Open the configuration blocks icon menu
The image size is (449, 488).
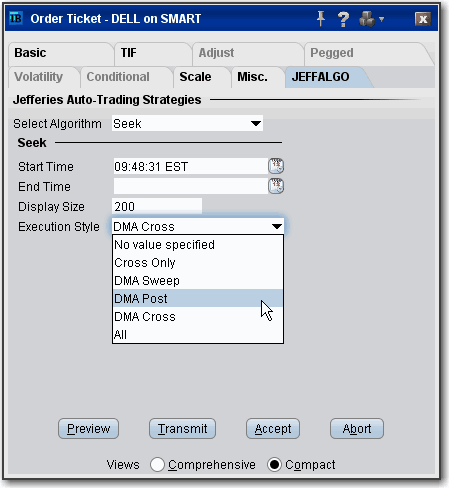tap(367, 19)
